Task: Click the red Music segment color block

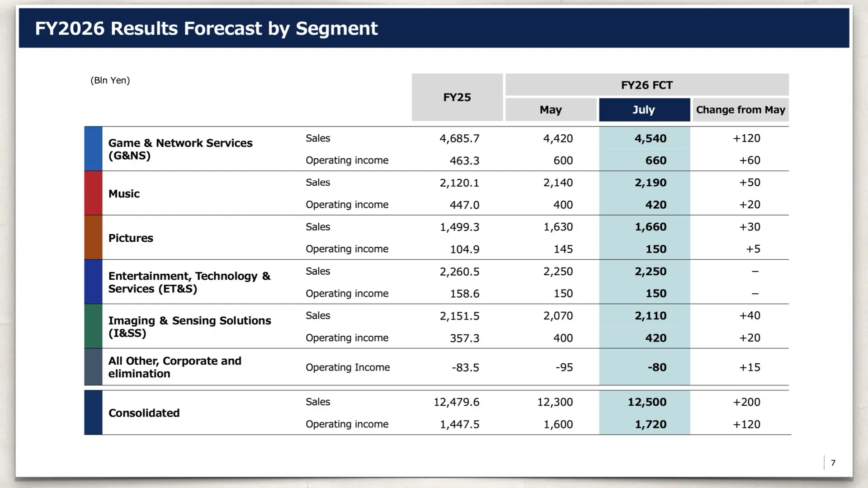Action: 93,193
